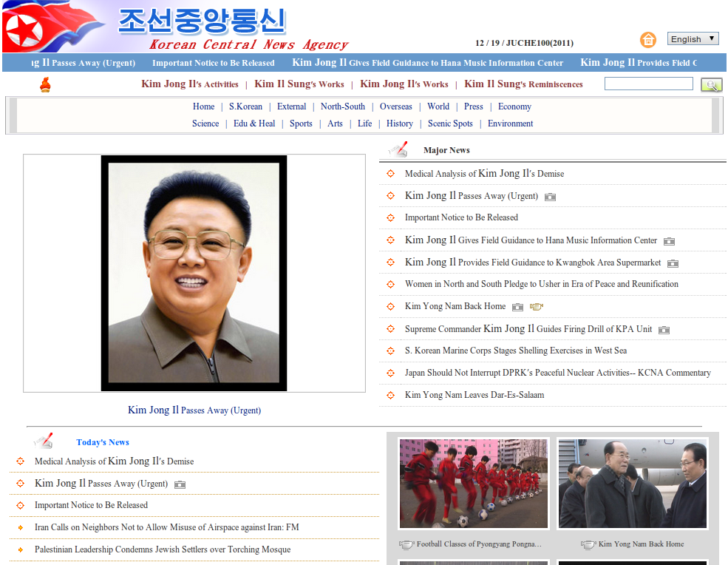Screen dimensions: 728x565
Task: Click video icon beside Kim Yong Nam Back Home
Action: [536, 307]
